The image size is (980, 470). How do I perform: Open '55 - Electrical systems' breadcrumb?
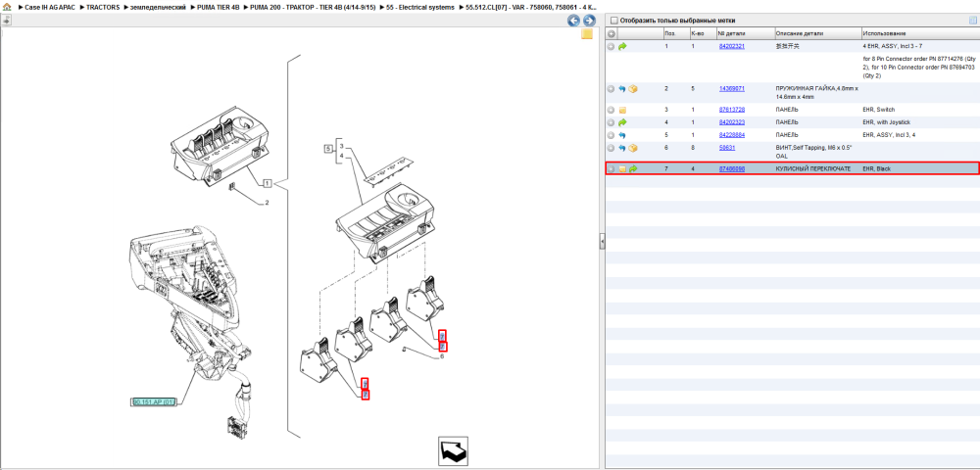pos(420,7)
